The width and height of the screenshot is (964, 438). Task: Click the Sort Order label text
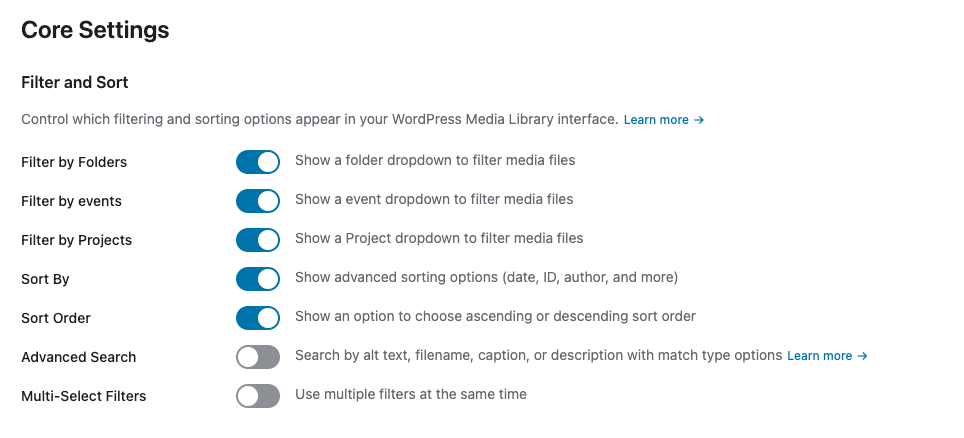tap(56, 318)
